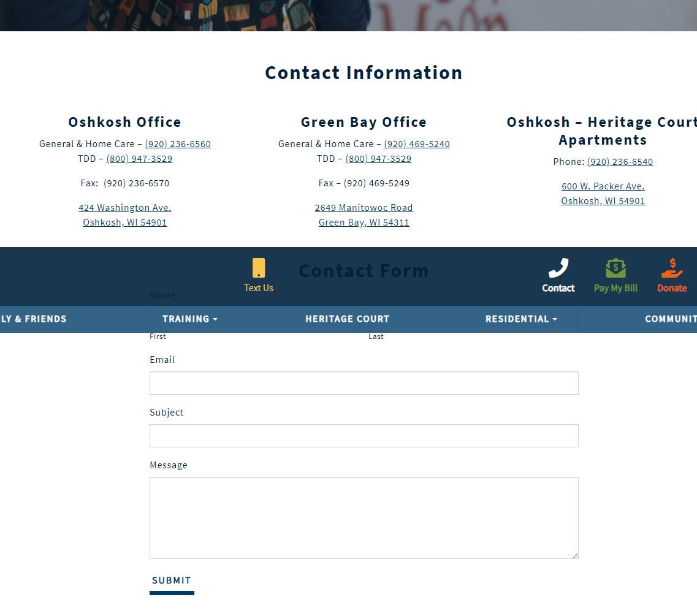Viewport: 697px width, 616px height.
Task: Open the 2649 Manitowoc Road address link
Action: tap(364, 208)
